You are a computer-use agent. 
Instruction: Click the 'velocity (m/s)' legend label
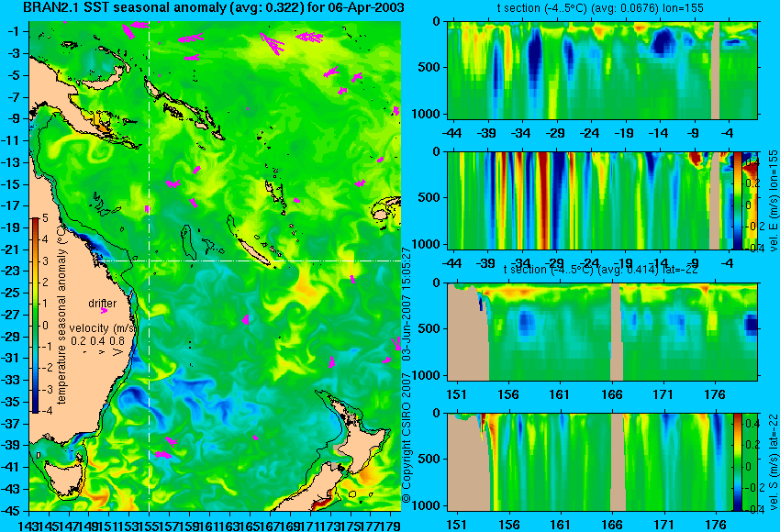[x=103, y=328]
